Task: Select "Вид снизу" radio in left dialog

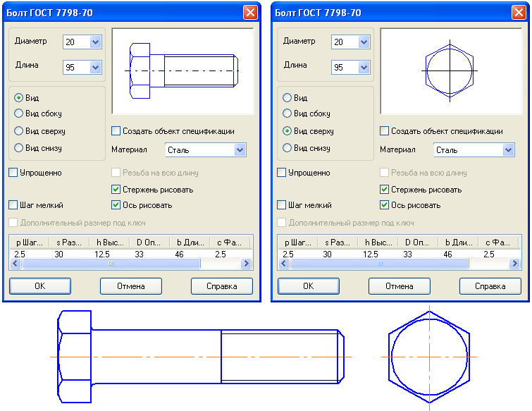Action: [18, 147]
